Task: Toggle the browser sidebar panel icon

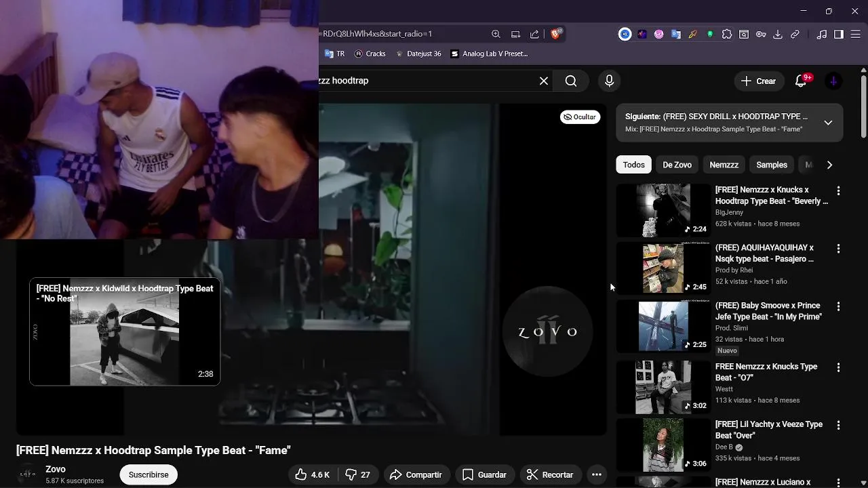Action: (839, 34)
